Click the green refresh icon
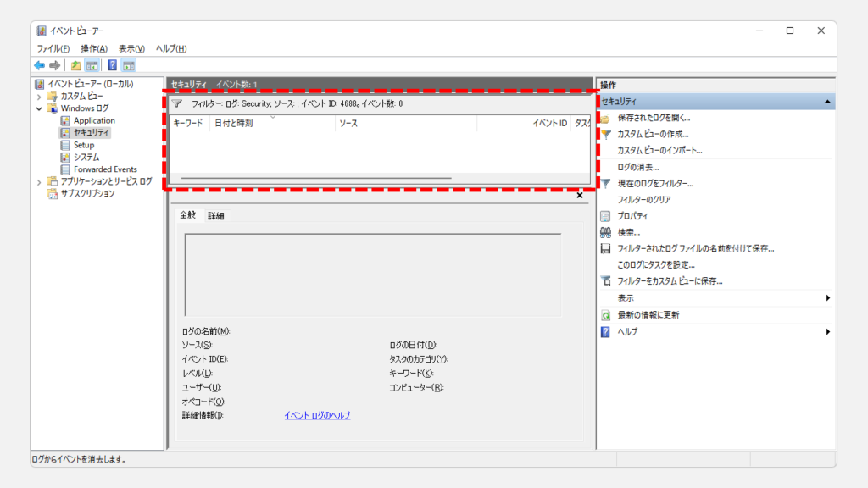 pyautogui.click(x=605, y=315)
